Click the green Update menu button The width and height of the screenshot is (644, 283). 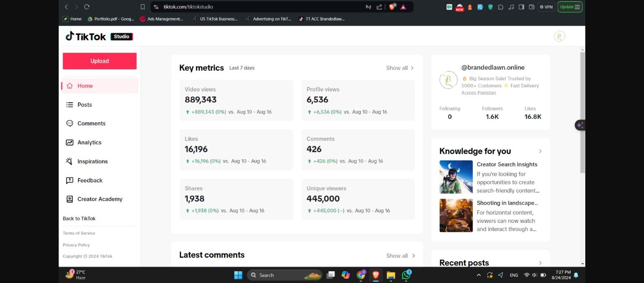click(570, 7)
